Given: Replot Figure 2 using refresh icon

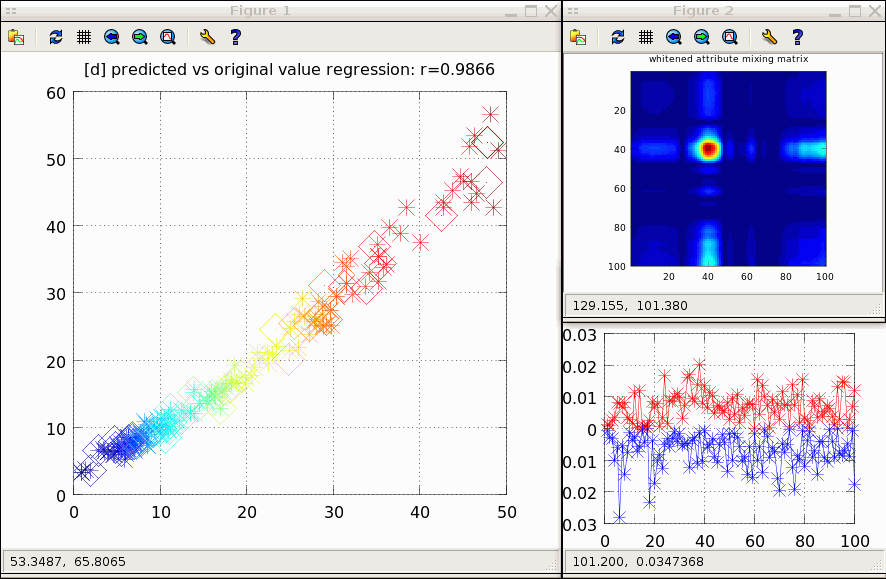Looking at the screenshot, I should pyautogui.click(x=618, y=37).
